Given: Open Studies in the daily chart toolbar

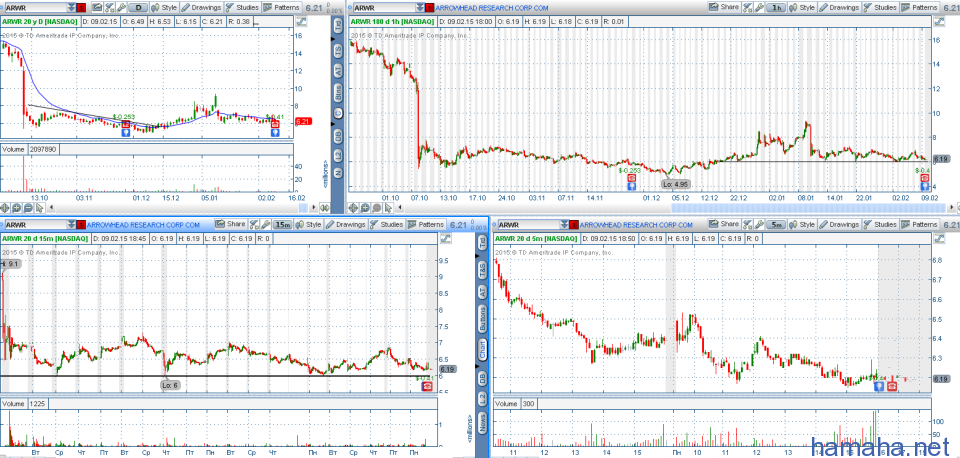Looking at the screenshot, I should coord(242,7).
